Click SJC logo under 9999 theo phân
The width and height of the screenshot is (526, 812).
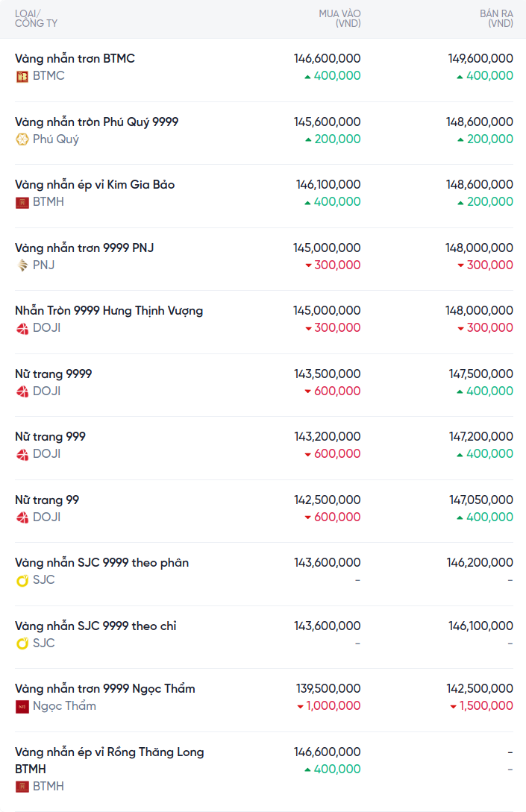pos(22,580)
